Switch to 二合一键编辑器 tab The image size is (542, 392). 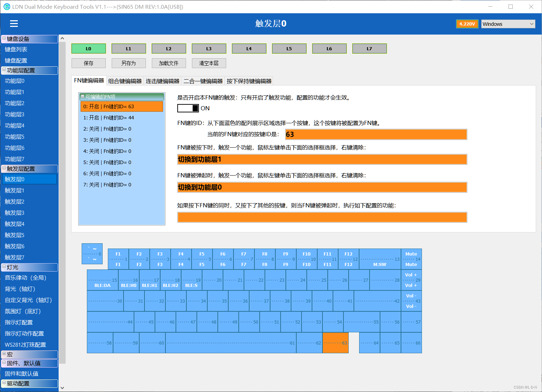[x=203, y=81]
